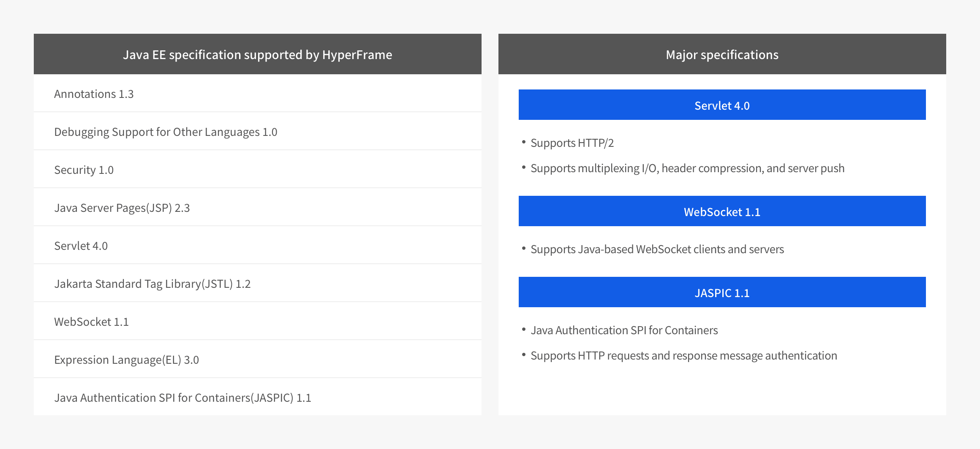
Task: Click Servlet 4.0 in the specification list
Action: (81, 246)
